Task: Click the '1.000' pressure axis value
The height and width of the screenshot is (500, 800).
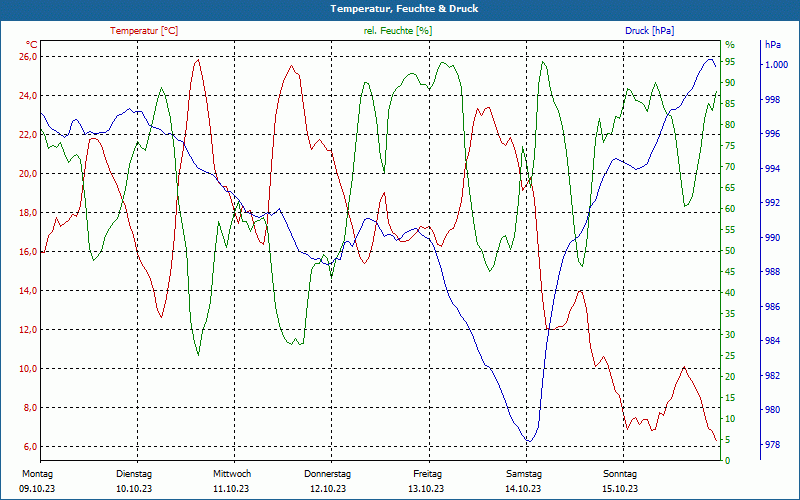Action: (x=776, y=65)
